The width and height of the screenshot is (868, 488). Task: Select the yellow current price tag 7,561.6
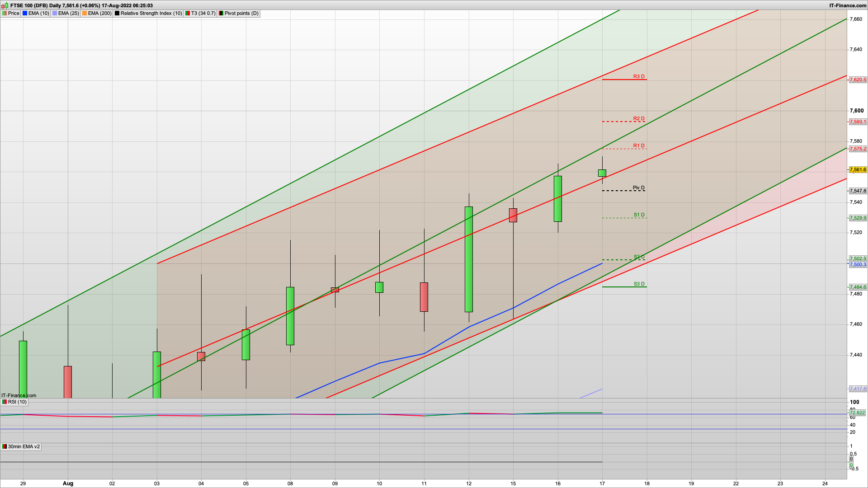(858, 170)
